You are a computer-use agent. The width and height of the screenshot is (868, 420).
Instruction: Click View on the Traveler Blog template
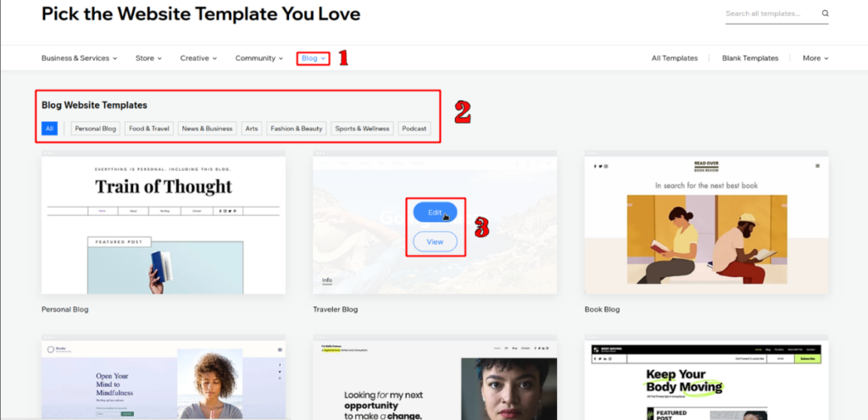435,242
